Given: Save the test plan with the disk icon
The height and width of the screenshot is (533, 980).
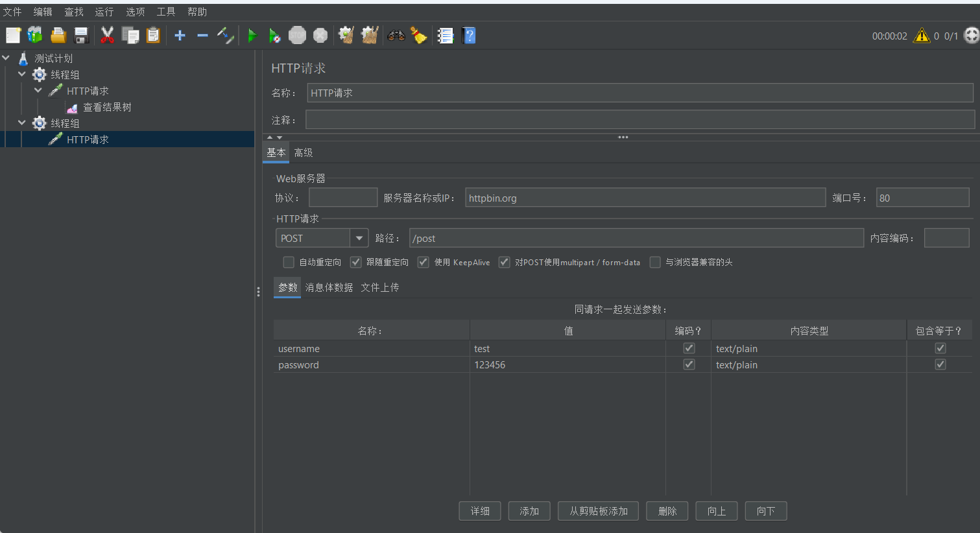Looking at the screenshot, I should [81, 35].
